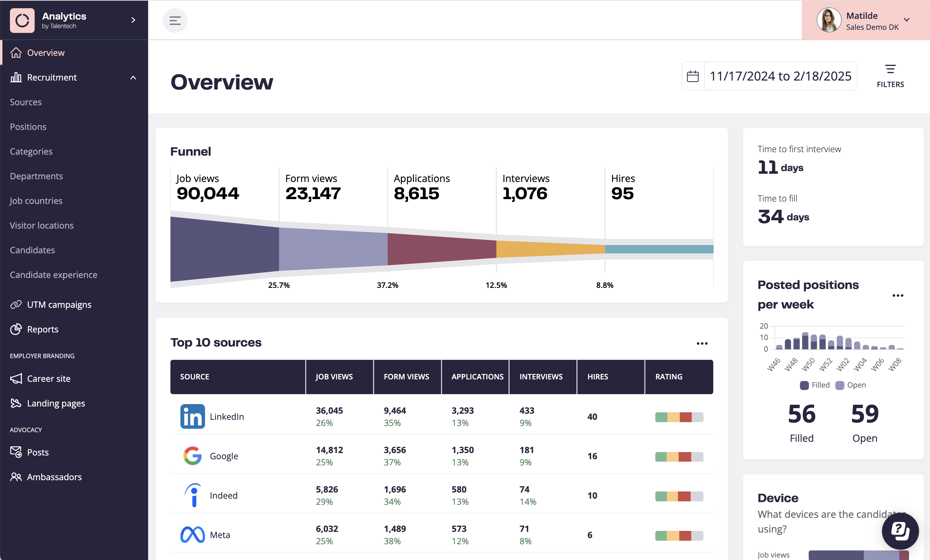
Task: Select Candidate experience menu item
Action: pyautogui.click(x=53, y=275)
